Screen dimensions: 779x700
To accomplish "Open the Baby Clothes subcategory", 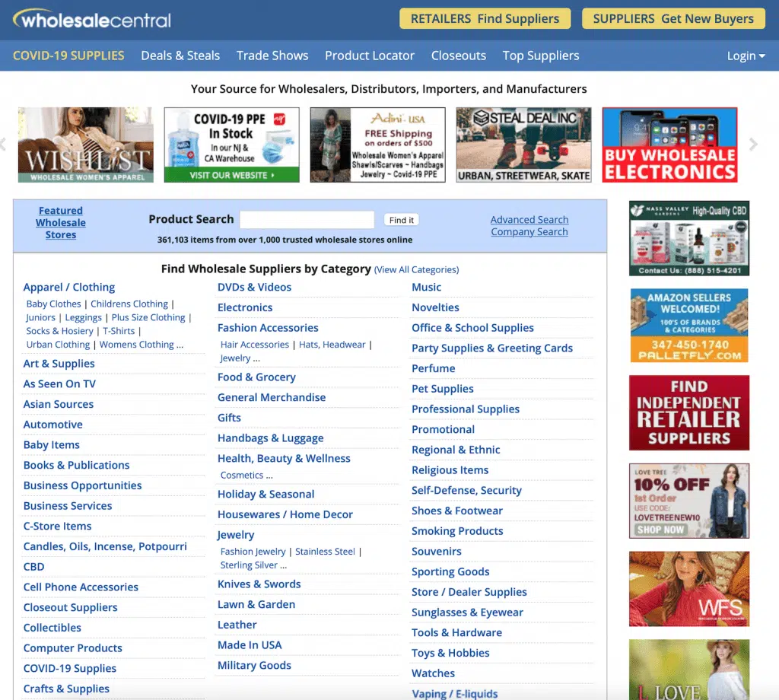I will click(x=54, y=304).
